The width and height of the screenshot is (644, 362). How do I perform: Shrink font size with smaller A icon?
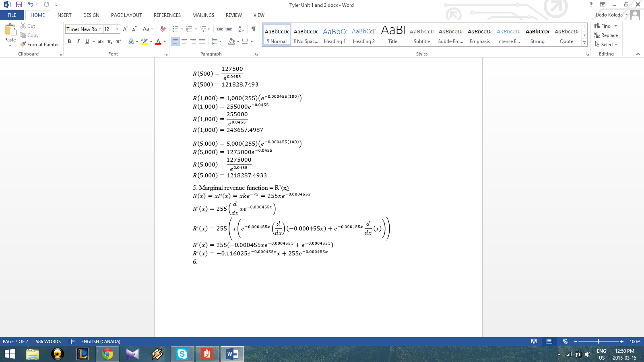click(134, 29)
